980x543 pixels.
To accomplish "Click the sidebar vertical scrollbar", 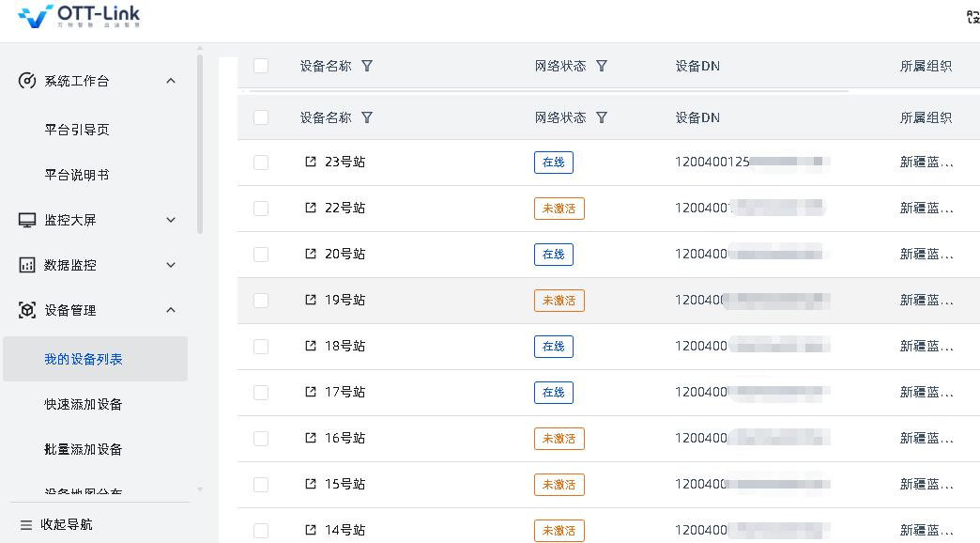I will tap(200, 141).
